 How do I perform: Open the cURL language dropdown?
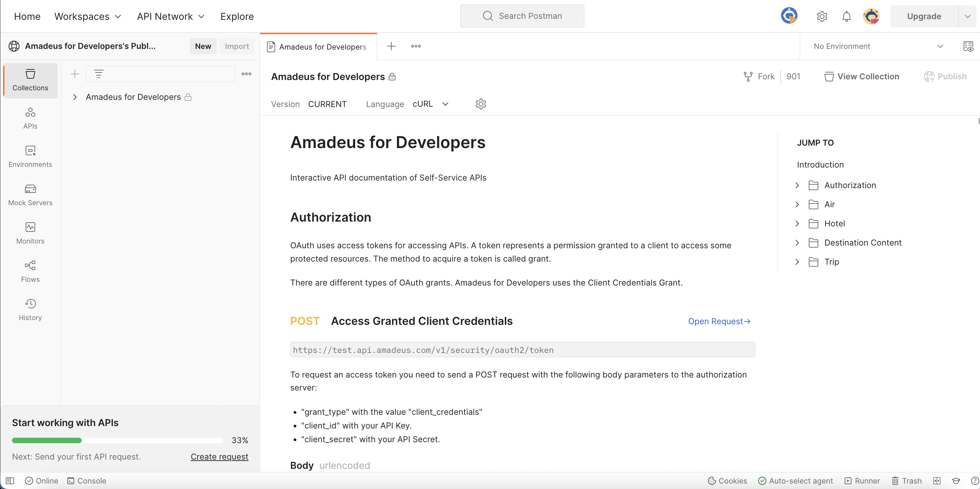(431, 104)
